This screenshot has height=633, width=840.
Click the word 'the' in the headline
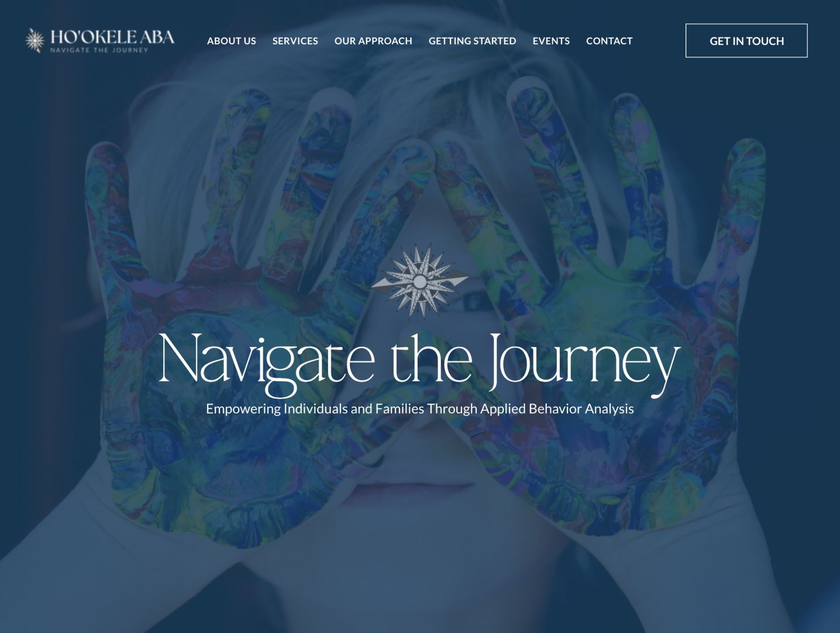tap(432, 358)
